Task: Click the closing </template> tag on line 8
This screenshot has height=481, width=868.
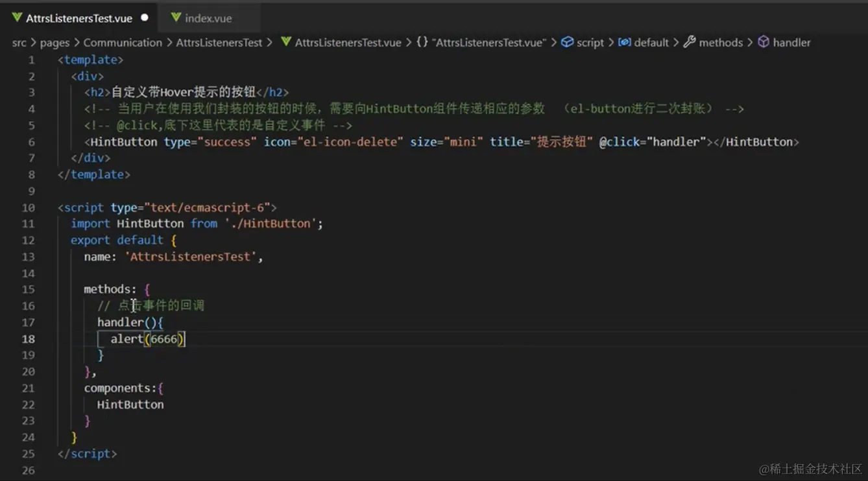Action: tap(94, 175)
